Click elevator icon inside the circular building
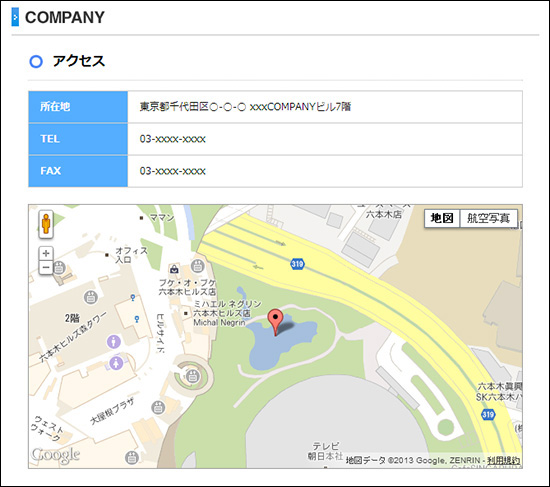 (x=192, y=376)
